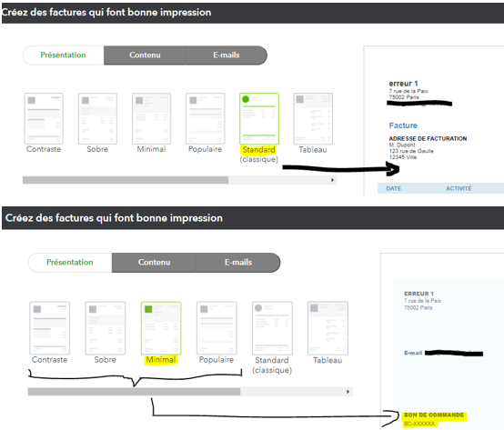Click the right arrow of the bottom template scrollbar

(x=348, y=392)
